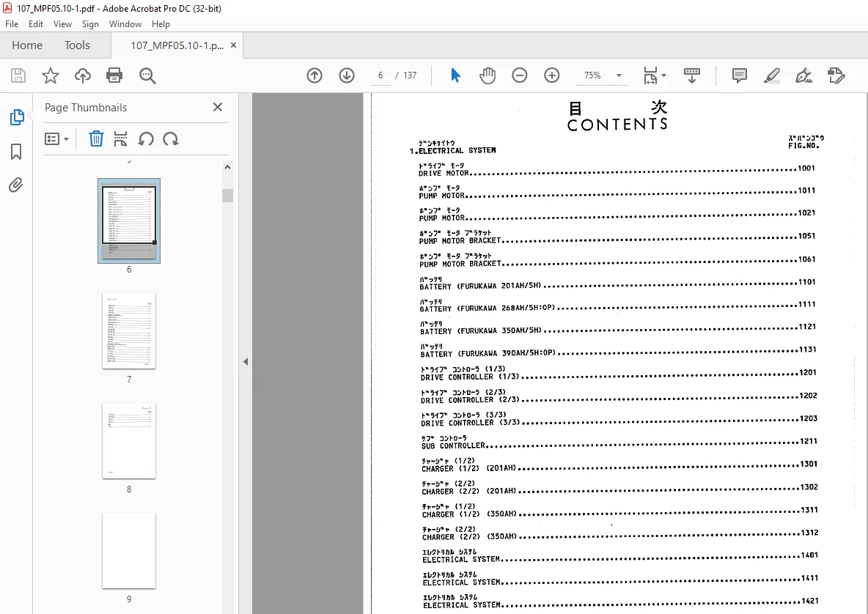868x614 pixels.
Task: Open the Bookmarks panel icon
Action: 16,152
